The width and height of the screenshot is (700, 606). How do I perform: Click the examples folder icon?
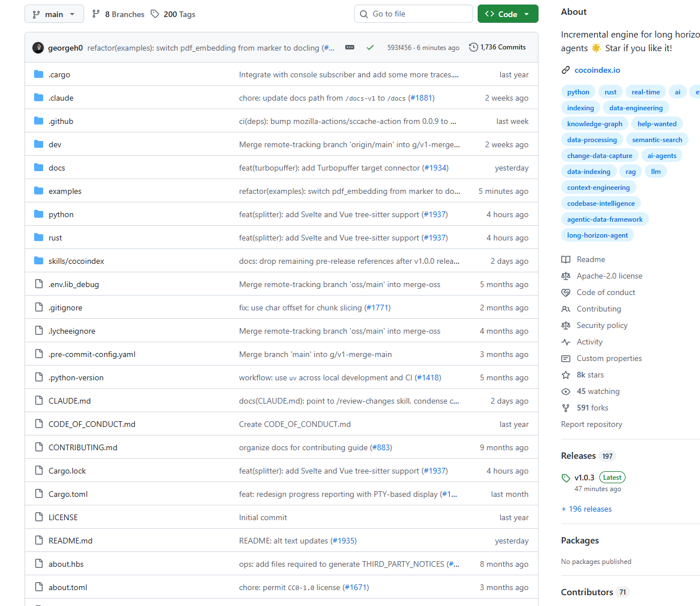click(39, 191)
